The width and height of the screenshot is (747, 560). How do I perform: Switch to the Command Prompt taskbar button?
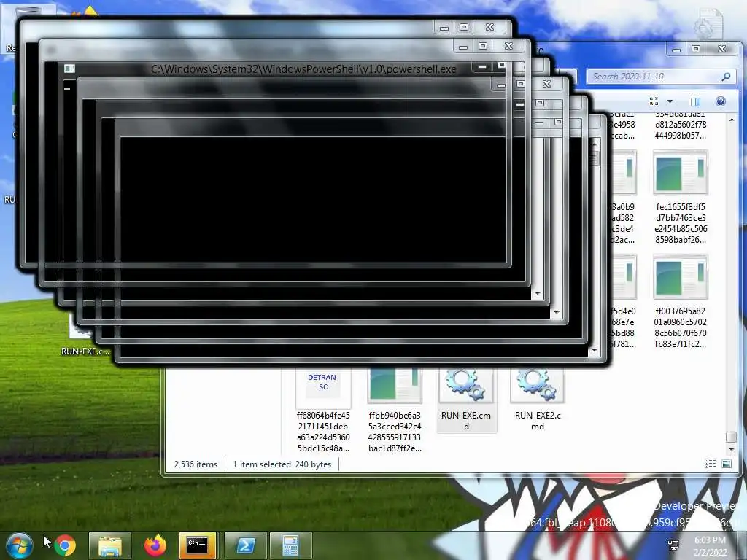coord(197,545)
